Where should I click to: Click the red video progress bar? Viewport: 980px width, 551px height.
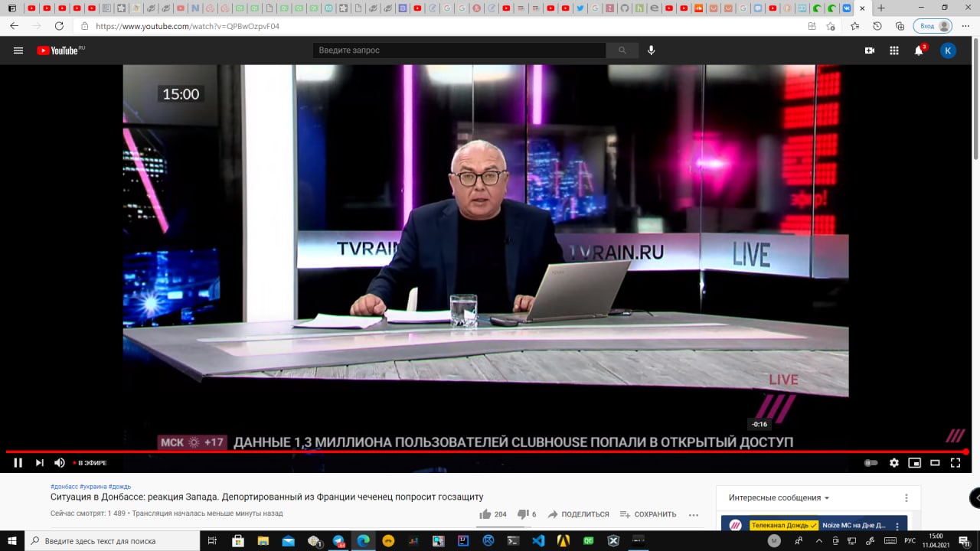(487, 452)
